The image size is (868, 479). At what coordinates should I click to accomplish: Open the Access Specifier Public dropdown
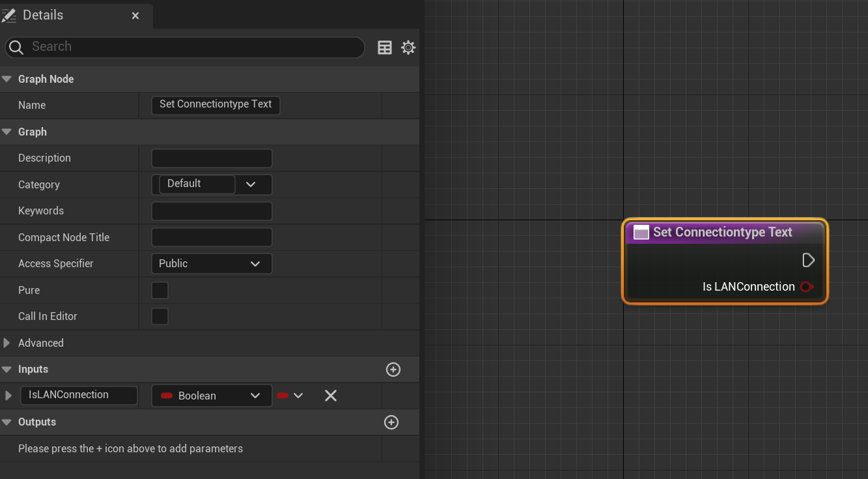click(x=211, y=264)
